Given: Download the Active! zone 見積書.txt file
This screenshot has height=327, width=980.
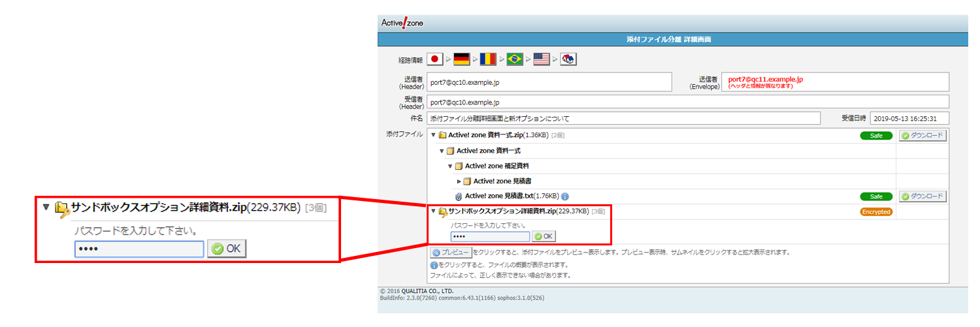Looking at the screenshot, I should coord(923,196).
